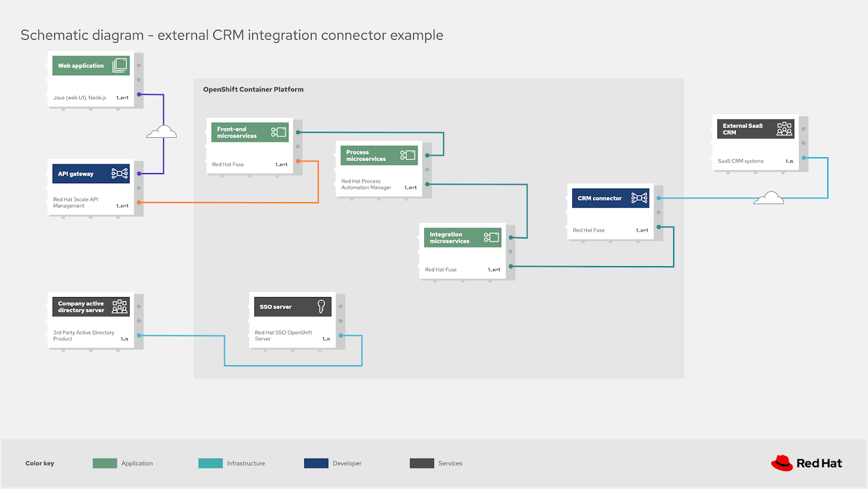The width and height of the screenshot is (868, 489).
Task: Click the connection dot on Process microservices right edge
Action: [x=427, y=155]
